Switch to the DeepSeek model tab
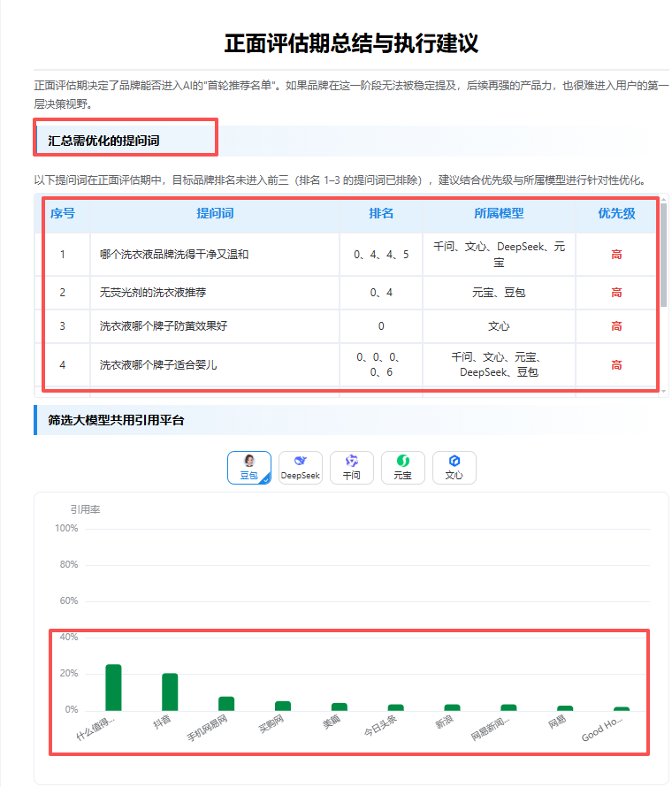 [300, 468]
